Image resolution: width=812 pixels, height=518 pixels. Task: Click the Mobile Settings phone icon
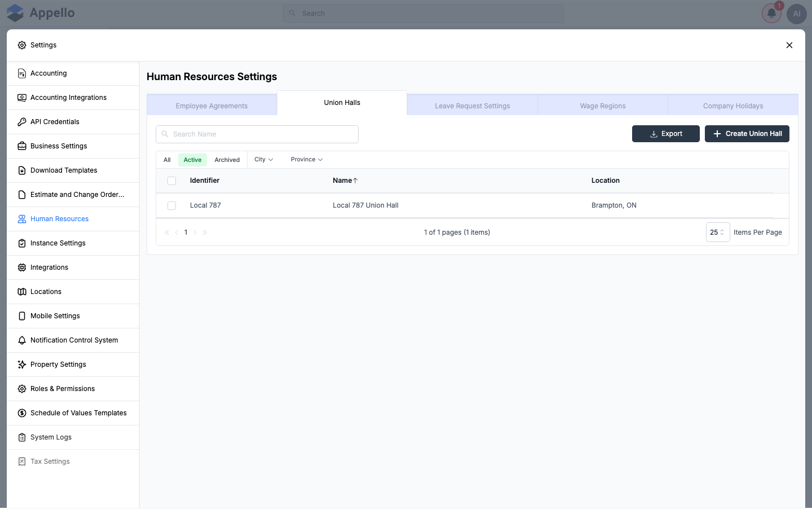point(22,316)
